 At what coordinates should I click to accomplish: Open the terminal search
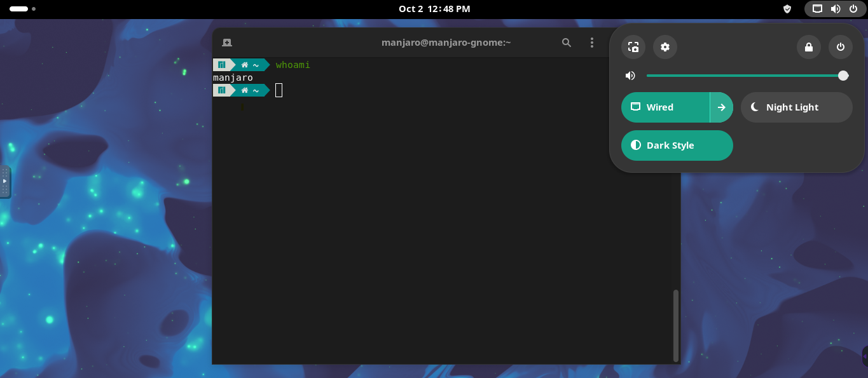coord(566,43)
